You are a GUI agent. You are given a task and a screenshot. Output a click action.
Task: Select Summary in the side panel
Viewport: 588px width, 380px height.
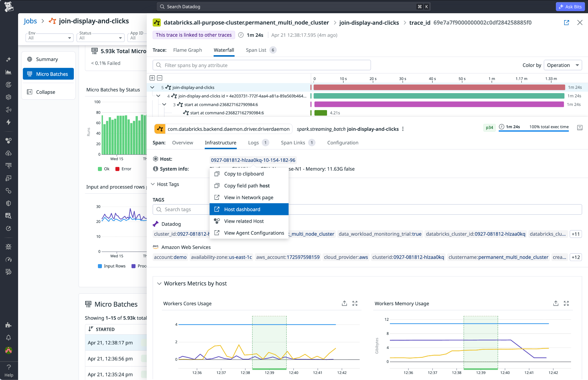[48, 59]
